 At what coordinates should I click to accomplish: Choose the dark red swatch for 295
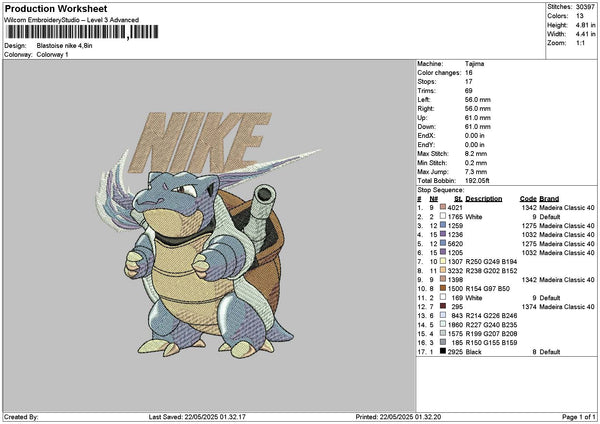pyautogui.click(x=443, y=306)
